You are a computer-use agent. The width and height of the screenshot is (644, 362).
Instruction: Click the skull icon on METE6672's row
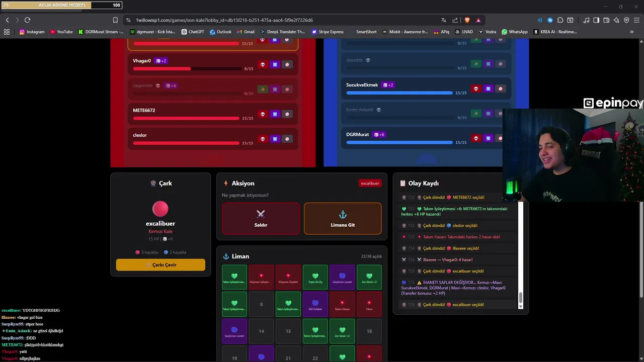coord(262,114)
